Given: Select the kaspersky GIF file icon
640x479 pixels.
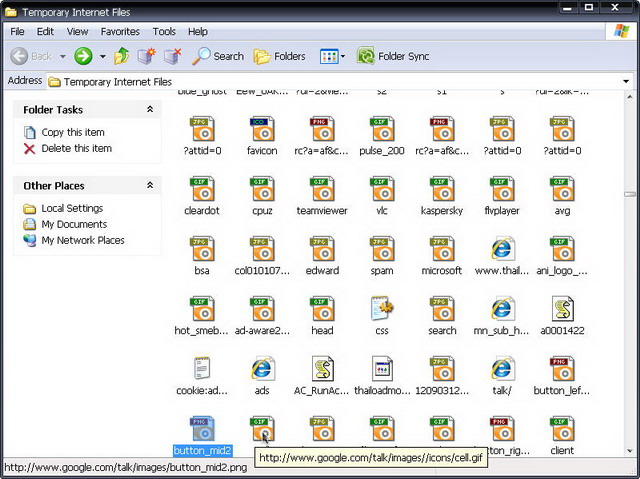Looking at the screenshot, I should tap(442, 189).
